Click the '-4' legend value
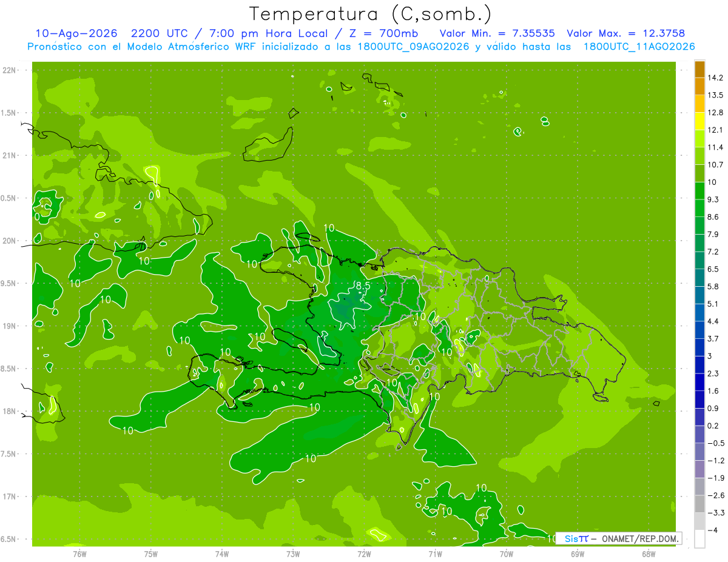728x562 pixels. [712, 530]
